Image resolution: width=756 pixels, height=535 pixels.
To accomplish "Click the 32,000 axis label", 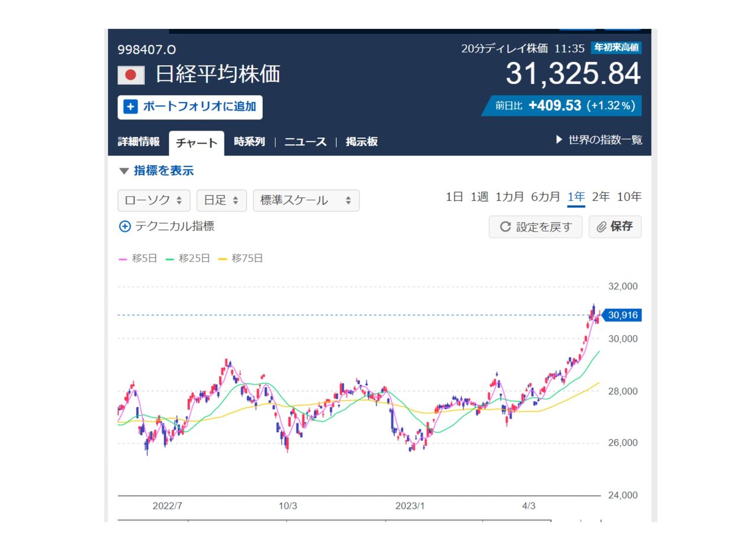I will coord(623,286).
